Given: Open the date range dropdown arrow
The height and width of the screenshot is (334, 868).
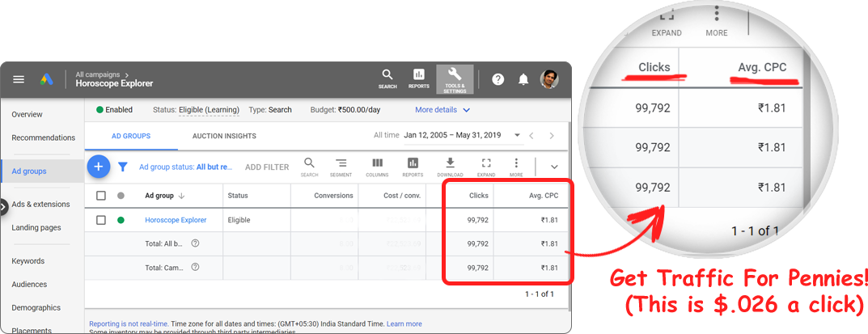Looking at the screenshot, I should pos(510,136).
